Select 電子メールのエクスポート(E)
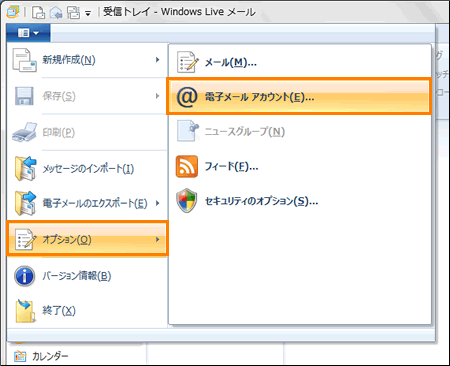450x366 pixels. coord(87,203)
